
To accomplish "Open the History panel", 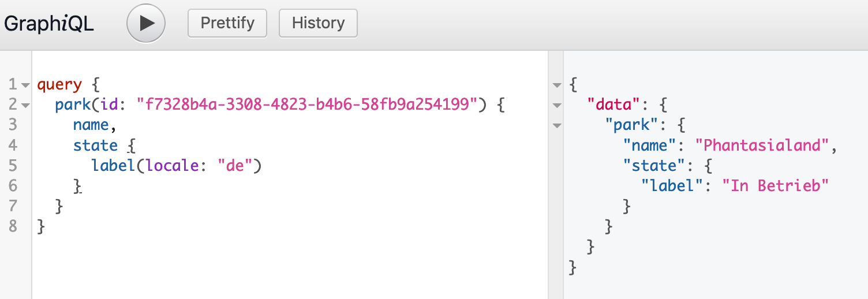I will pyautogui.click(x=318, y=23).
